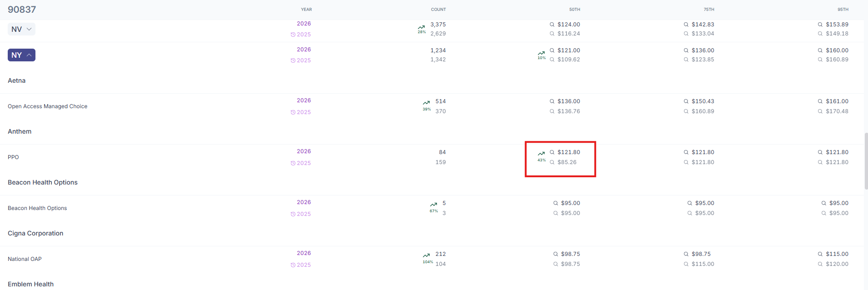Click magnifier icon beside NV $124.00 rate
868x290 pixels.
(552, 25)
